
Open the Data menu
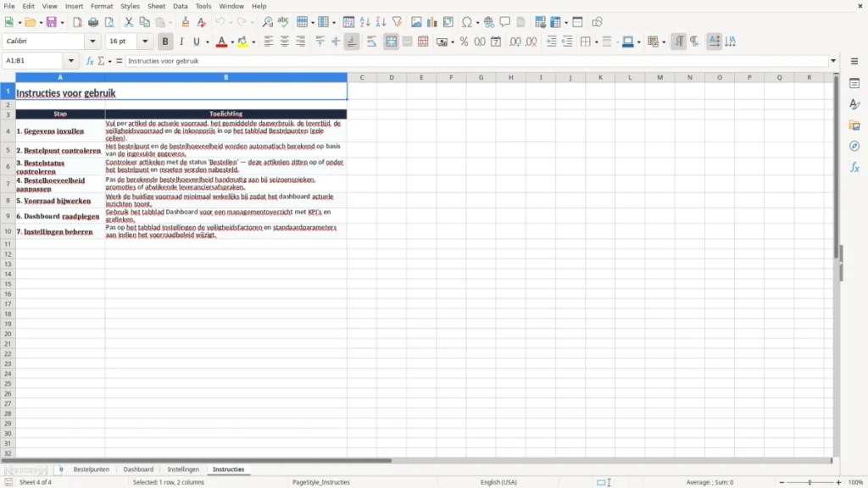pos(180,6)
